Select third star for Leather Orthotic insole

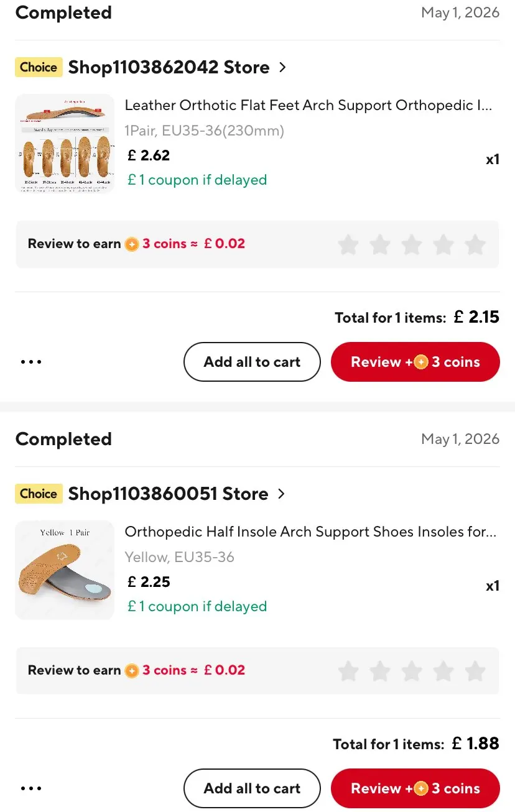(x=412, y=244)
